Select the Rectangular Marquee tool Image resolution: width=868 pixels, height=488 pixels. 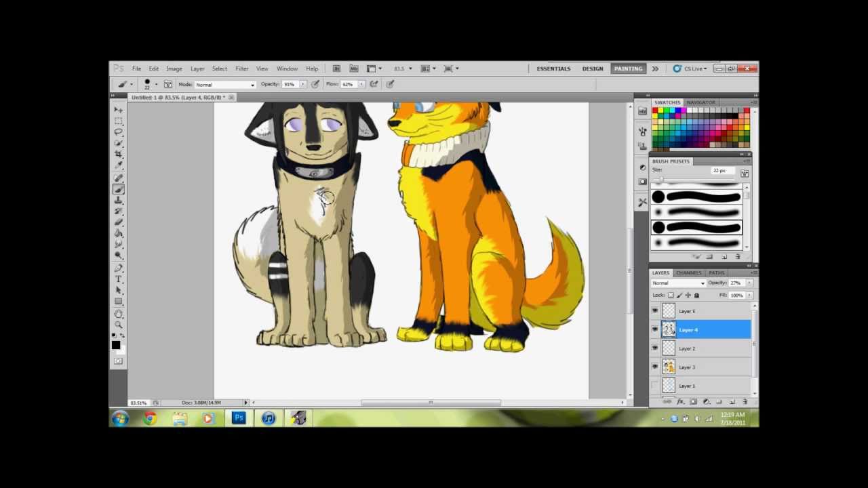(x=118, y=121)
